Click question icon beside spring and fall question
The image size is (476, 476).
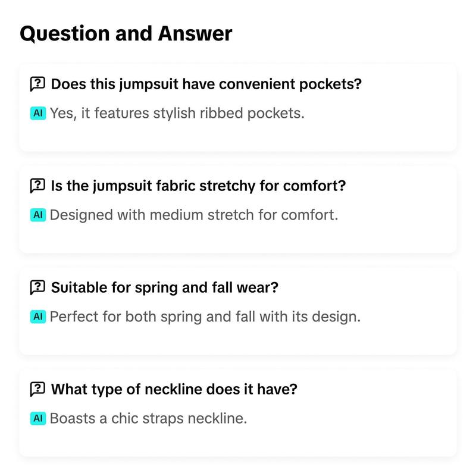(x=37, y=287)
